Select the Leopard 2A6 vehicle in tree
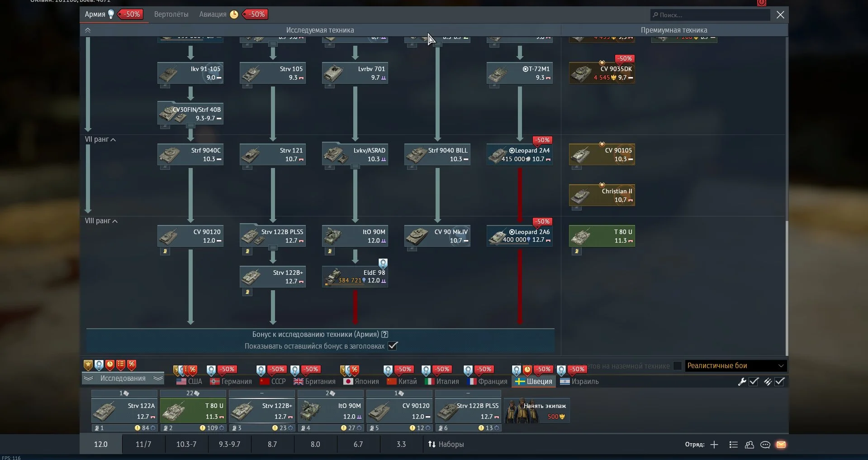Image resolution: width=868 pixels, height=460 pixels. (520, 236)
